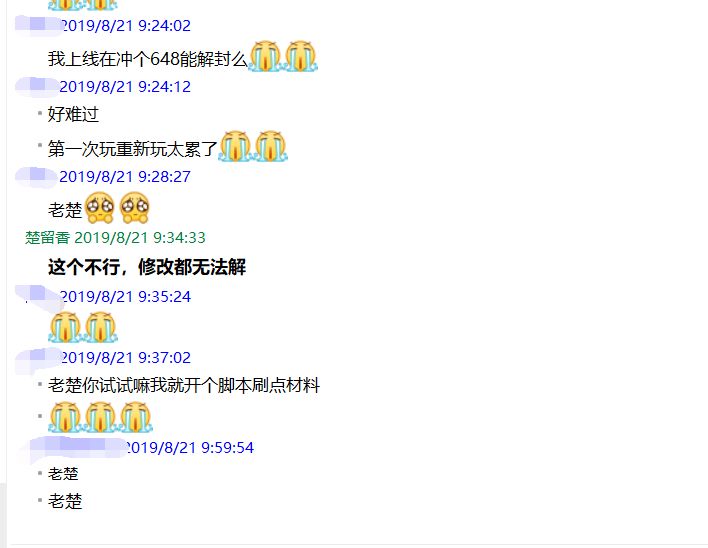The height and width of the screenshot is (548, 708).
Task: Click the message 好难过
Action: [x=73, y=114]
